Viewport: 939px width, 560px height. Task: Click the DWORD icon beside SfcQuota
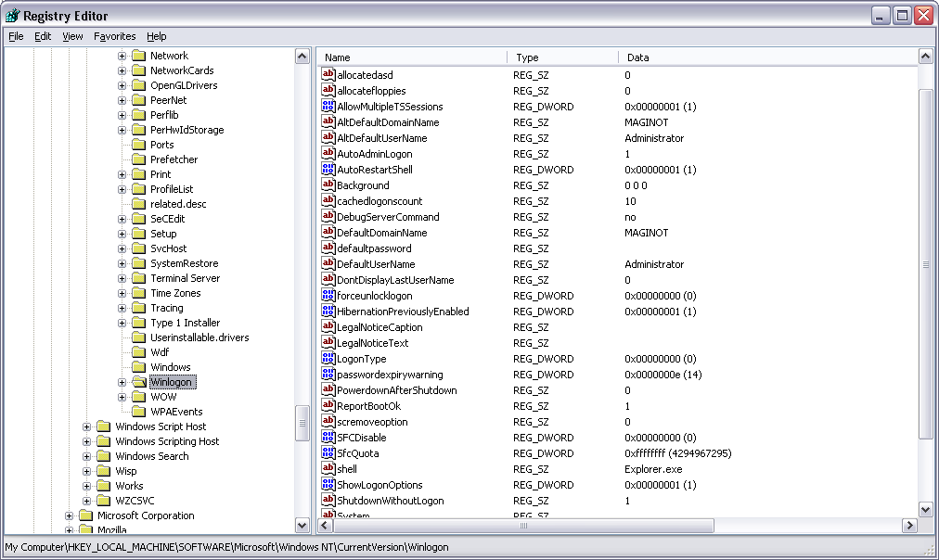[328, 452]
